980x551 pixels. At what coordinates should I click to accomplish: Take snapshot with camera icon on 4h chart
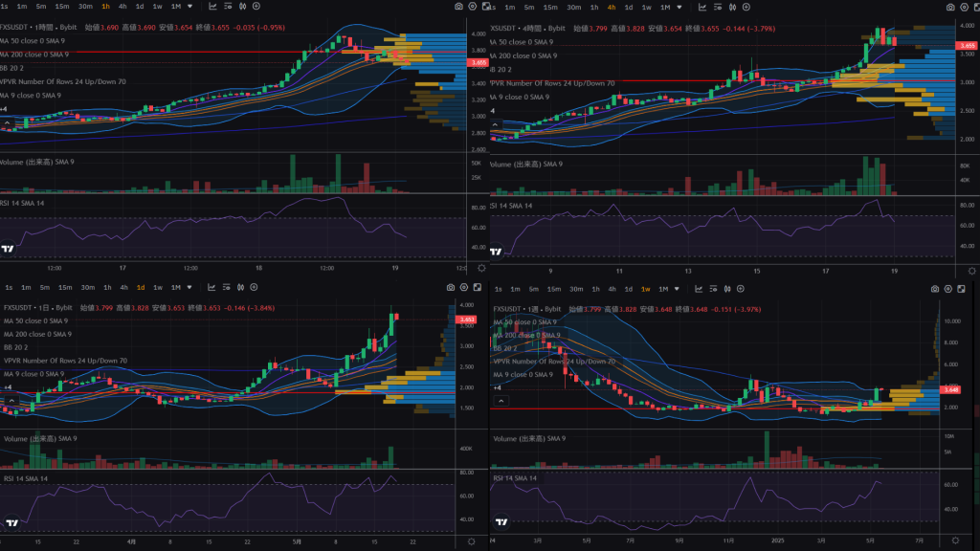950,8
